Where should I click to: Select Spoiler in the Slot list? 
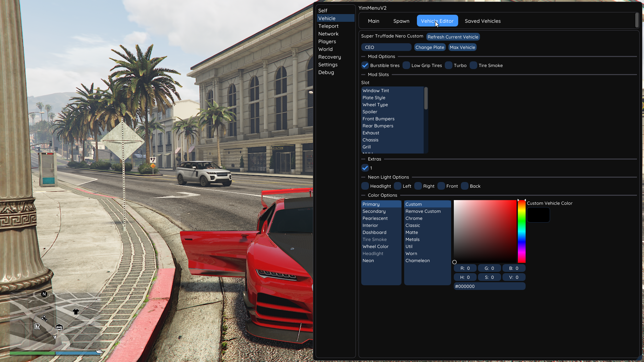370,112
